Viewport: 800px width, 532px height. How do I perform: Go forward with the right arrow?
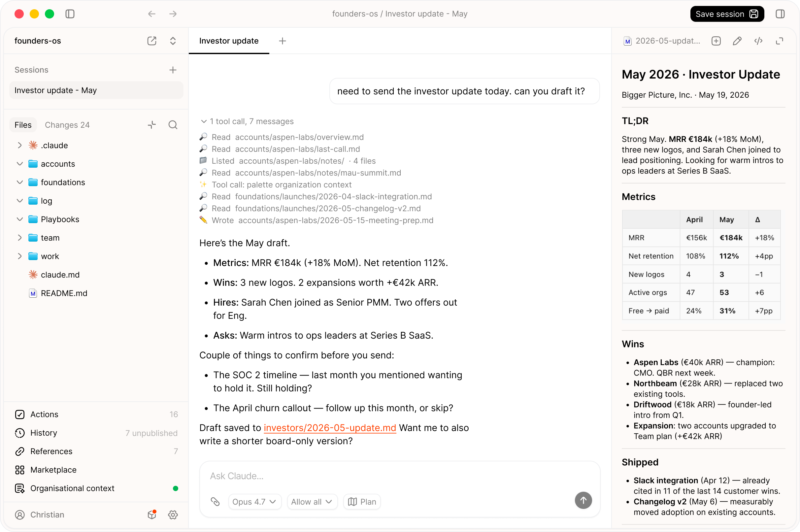pos(173,14)
